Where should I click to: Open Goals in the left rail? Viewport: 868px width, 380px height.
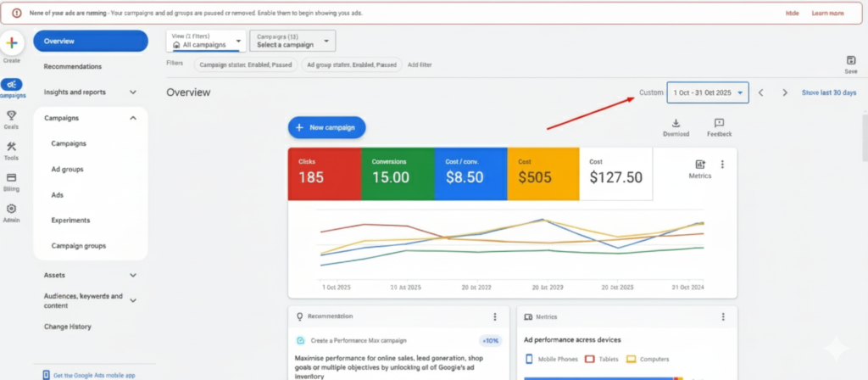(12, 117)
